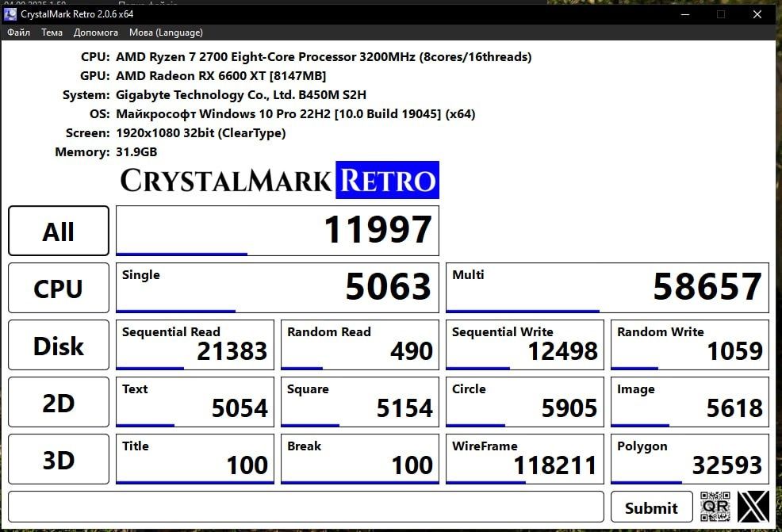Open the Тема menu
Image resolution: width=782 pixels, height=532 pixels.
pos(52,33)
